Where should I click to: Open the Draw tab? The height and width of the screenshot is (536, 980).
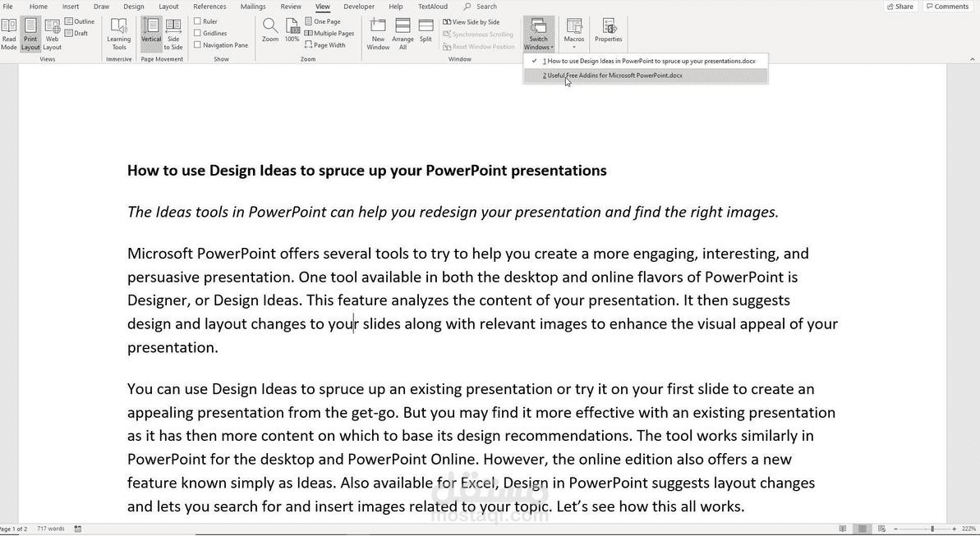(x=101, y=7)
